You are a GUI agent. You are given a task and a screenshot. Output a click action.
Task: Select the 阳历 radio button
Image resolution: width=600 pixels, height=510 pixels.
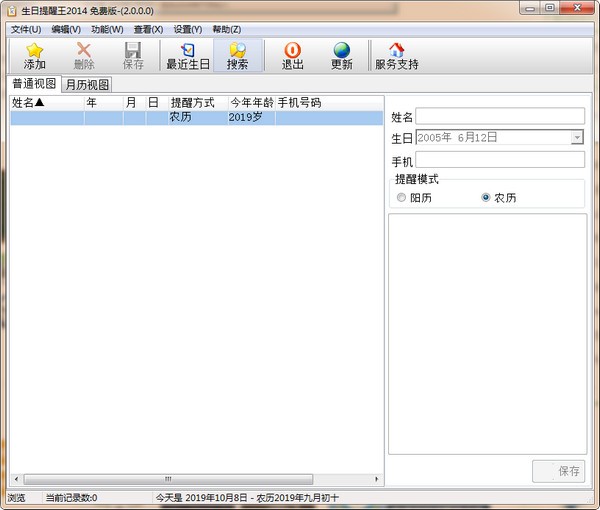[x=401, y=197]
